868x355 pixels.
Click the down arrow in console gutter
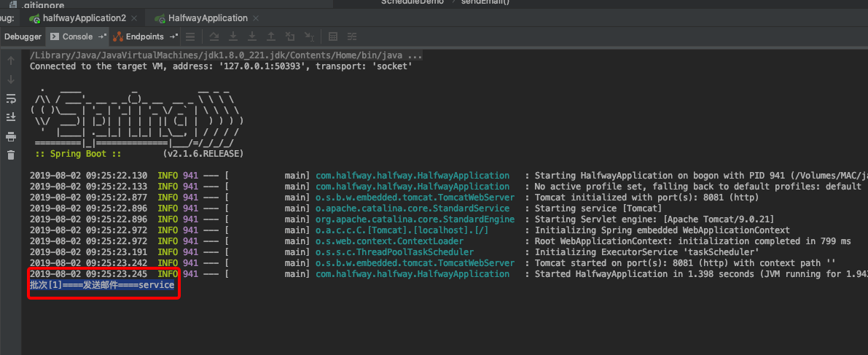coord(11,79)
